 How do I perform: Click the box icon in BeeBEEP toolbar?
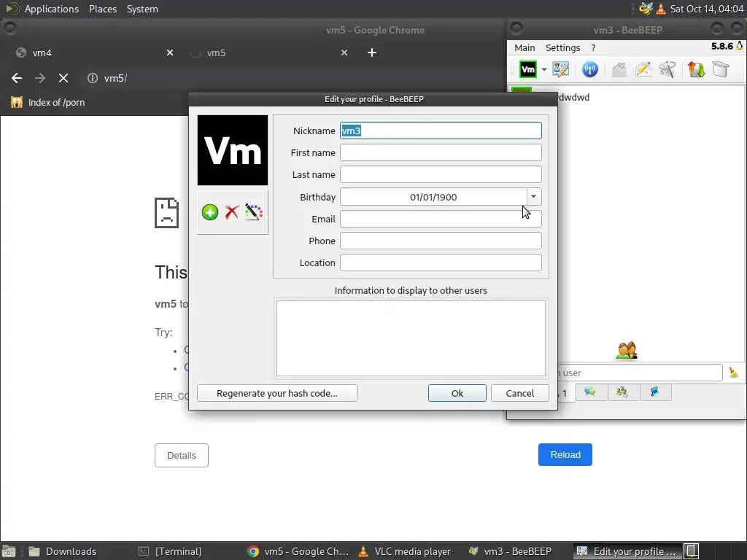click(721, 69)
